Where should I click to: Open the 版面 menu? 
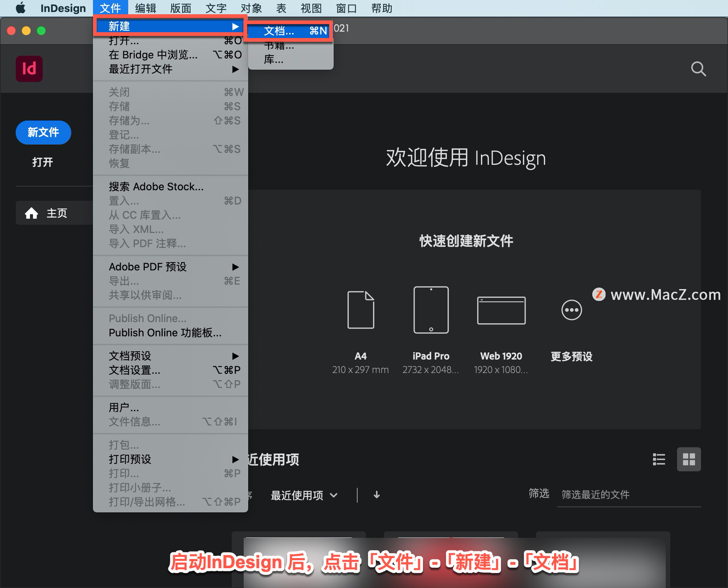pos(180,8)
